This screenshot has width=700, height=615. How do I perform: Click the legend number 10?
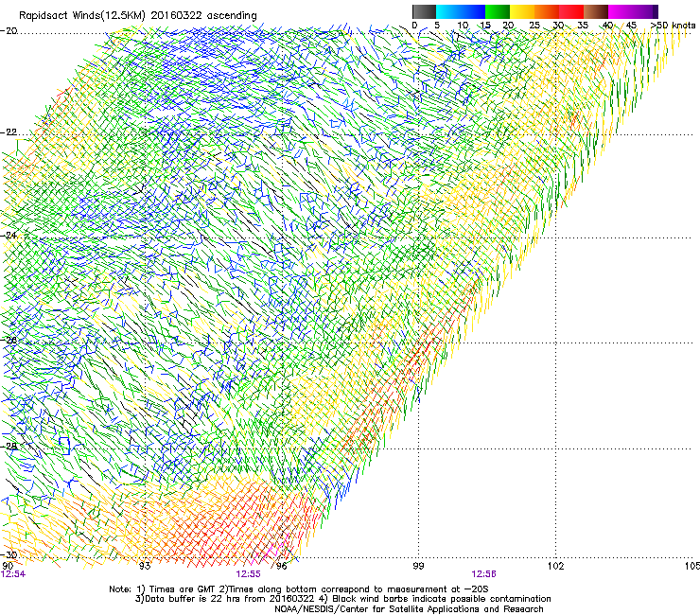pos(463,26)
